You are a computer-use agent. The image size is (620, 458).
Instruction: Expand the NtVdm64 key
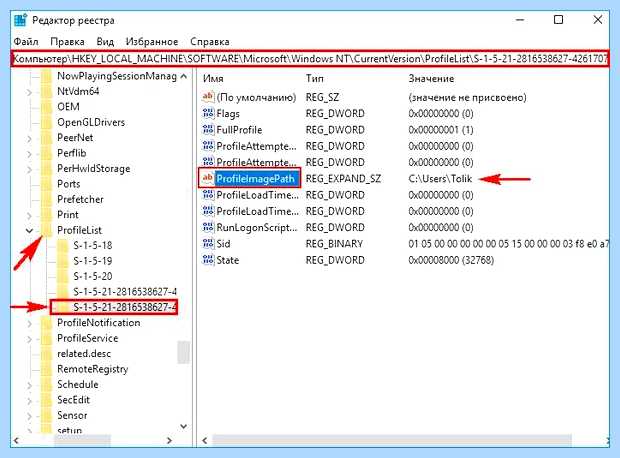(29, 92)
